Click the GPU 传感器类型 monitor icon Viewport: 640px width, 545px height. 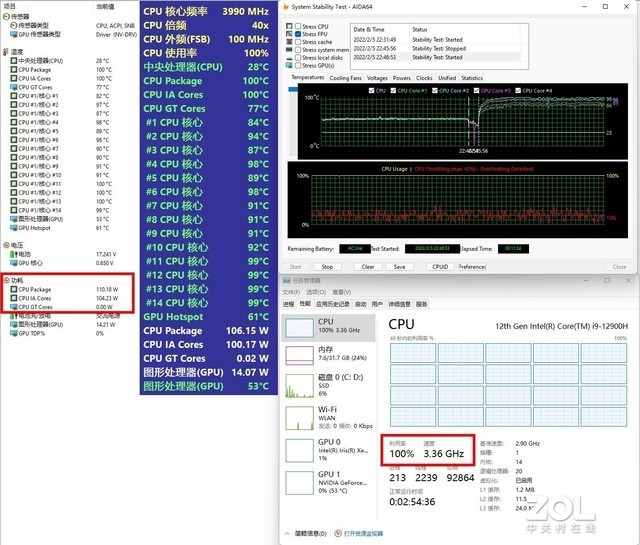coord(13,34)
